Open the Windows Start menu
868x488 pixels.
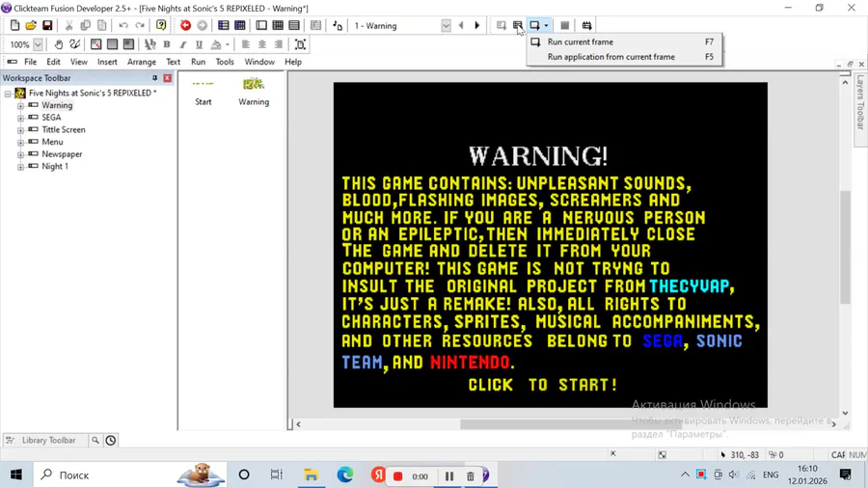point(16,474)
